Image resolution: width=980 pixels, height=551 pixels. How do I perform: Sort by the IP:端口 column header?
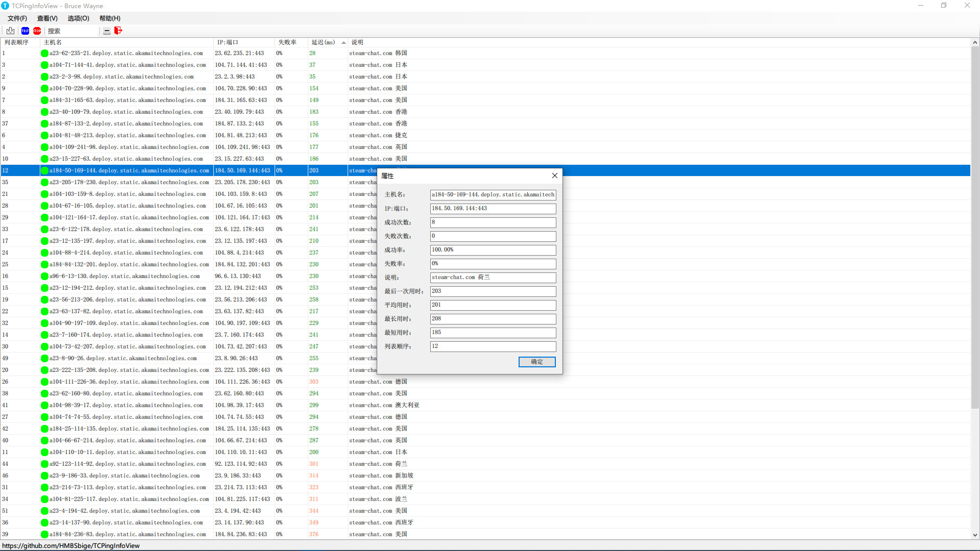(228, 42)
